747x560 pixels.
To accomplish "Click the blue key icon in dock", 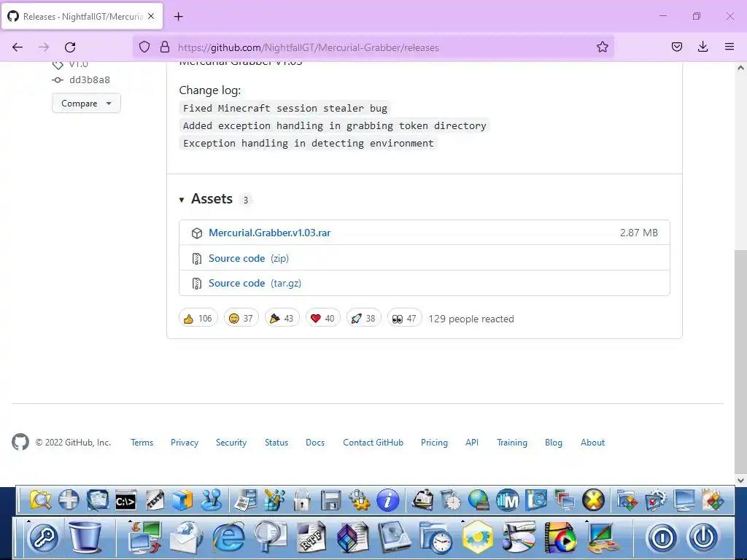I will click(x=44, y=538).
